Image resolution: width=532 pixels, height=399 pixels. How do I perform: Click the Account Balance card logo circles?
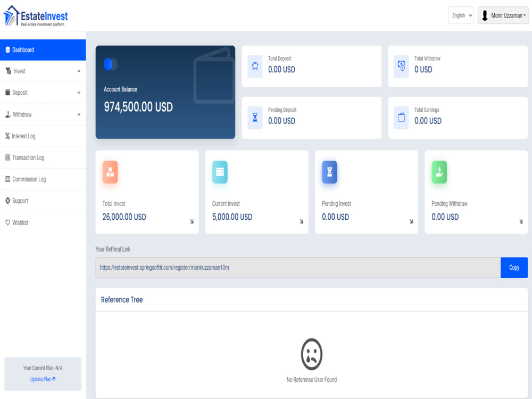pyautogui.click(x=110, y=64)
